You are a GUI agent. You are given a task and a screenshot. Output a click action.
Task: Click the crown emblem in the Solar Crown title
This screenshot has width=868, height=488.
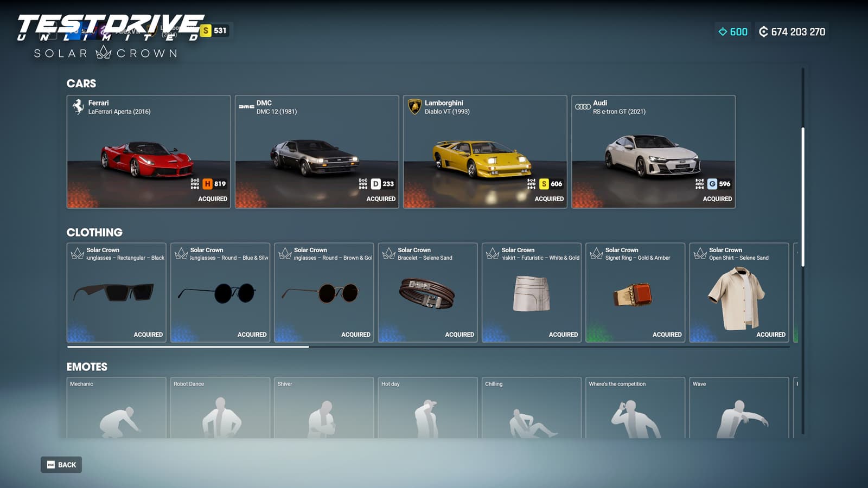pyautogui.click(x=103, y=53)
